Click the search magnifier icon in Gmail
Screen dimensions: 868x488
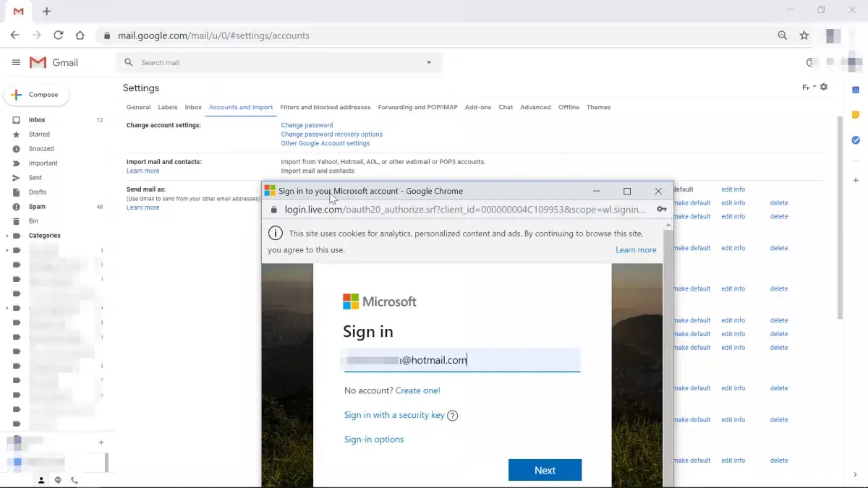pyautogui.click(x=129, y=63)
